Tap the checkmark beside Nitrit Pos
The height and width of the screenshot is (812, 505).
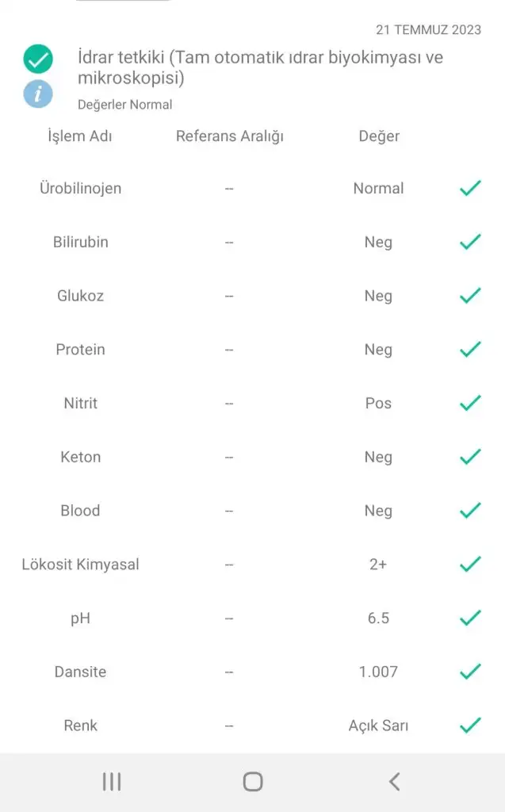click(x=470, y=403)
